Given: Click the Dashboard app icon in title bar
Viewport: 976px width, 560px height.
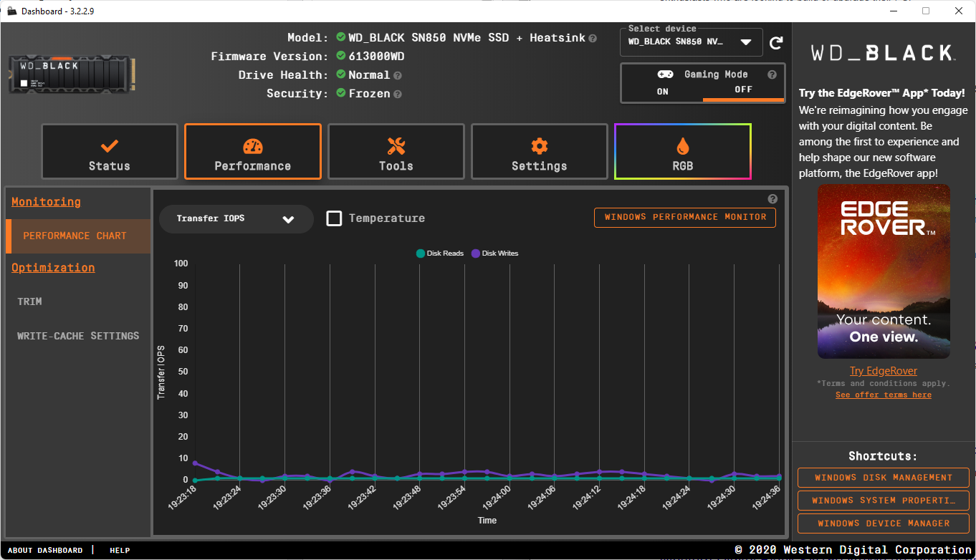Looking at the screenshot, I should pyautogui.click(x=11, y=11).
